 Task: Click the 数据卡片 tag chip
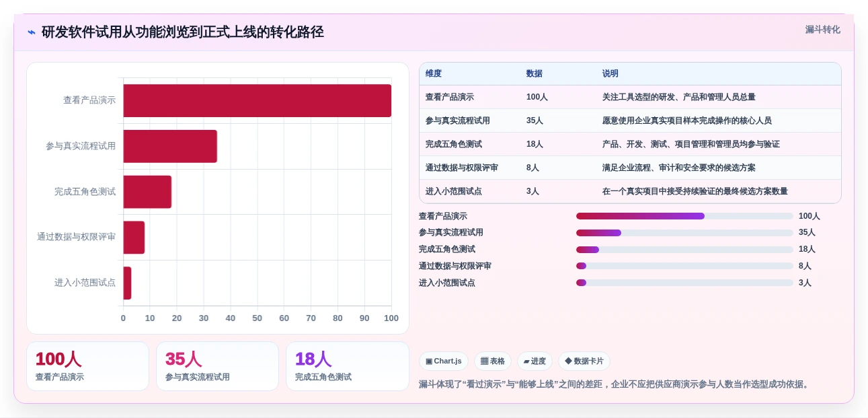(x=584, y=361)
